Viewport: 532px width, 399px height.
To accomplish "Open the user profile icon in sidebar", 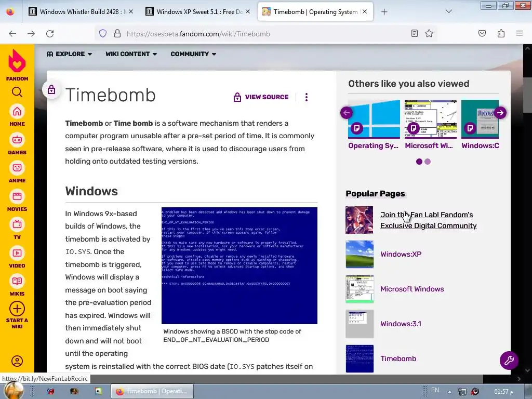I will click(x=17, y=361).
